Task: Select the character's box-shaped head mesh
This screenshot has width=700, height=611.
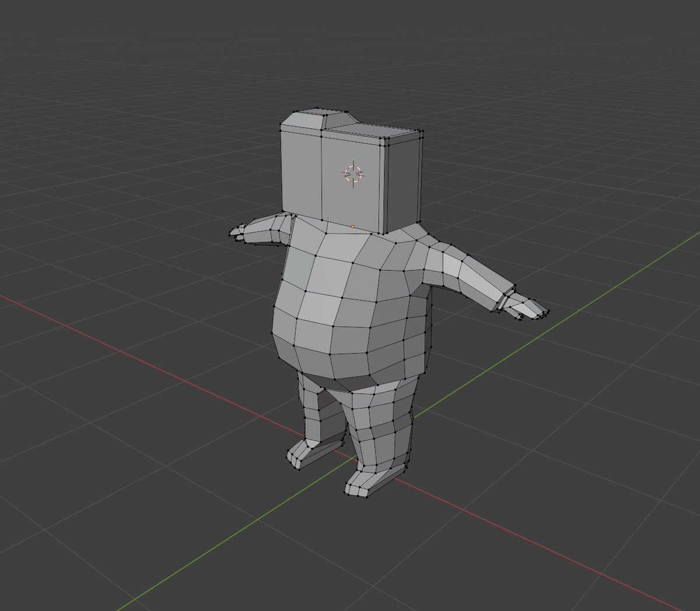Action: coord(351,171)
